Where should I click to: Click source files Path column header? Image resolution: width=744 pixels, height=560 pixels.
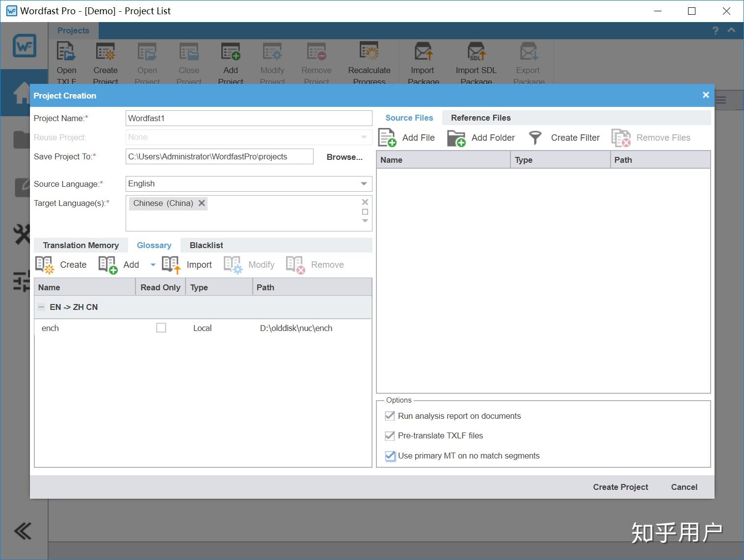click(661, 160)
